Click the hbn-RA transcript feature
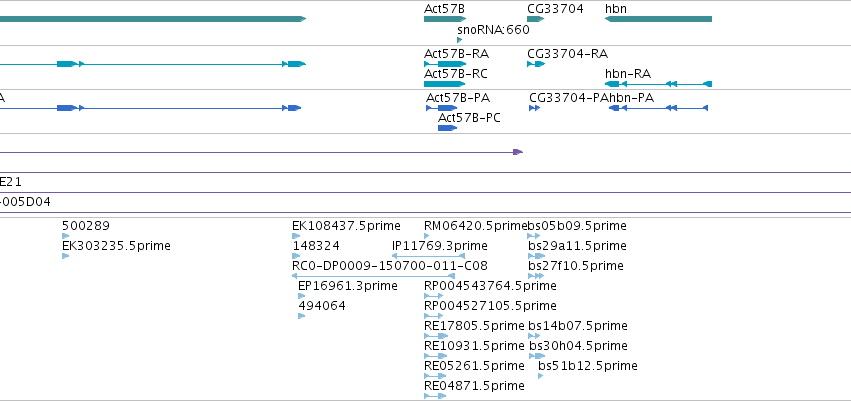 point(658,84)
